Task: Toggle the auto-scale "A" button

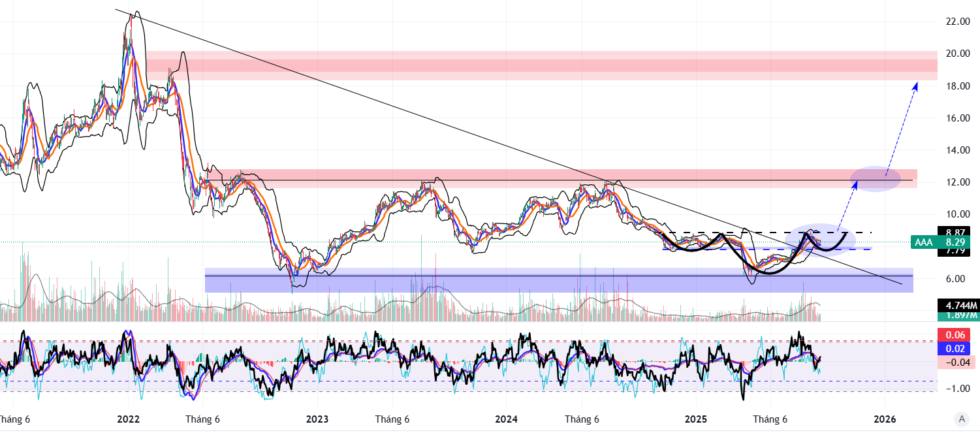Action: 960,419
